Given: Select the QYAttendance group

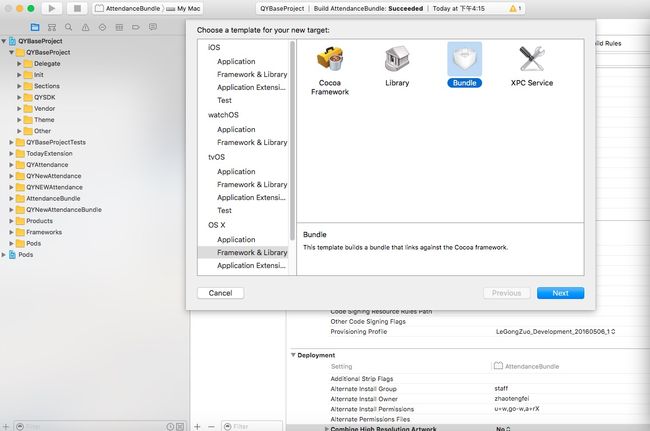Looking at the screenshot, I should (47, 165).
